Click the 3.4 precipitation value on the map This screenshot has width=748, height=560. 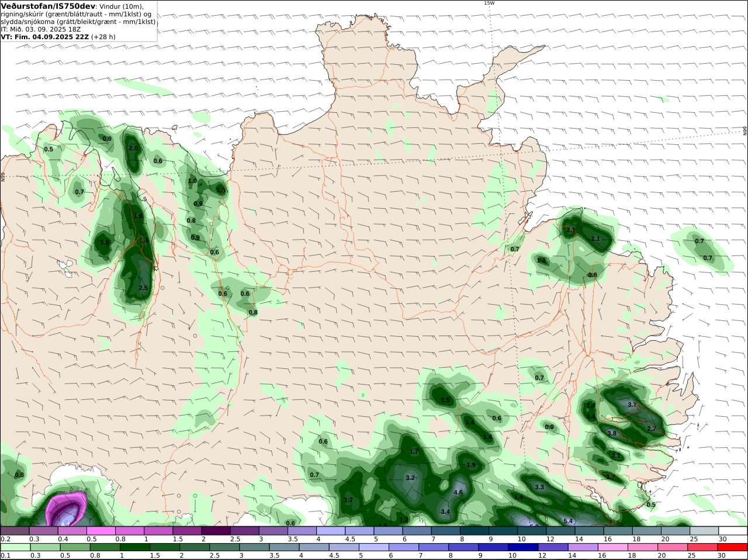tap(445, 511)
